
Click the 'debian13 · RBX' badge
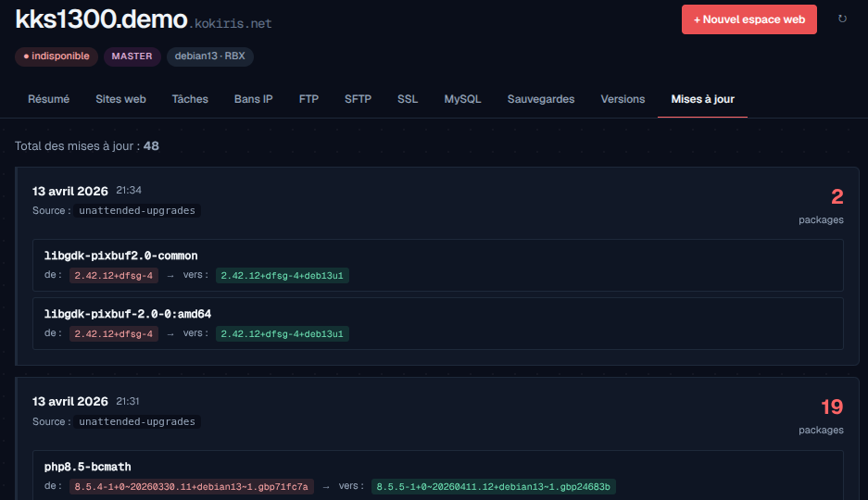coord(209,56)
